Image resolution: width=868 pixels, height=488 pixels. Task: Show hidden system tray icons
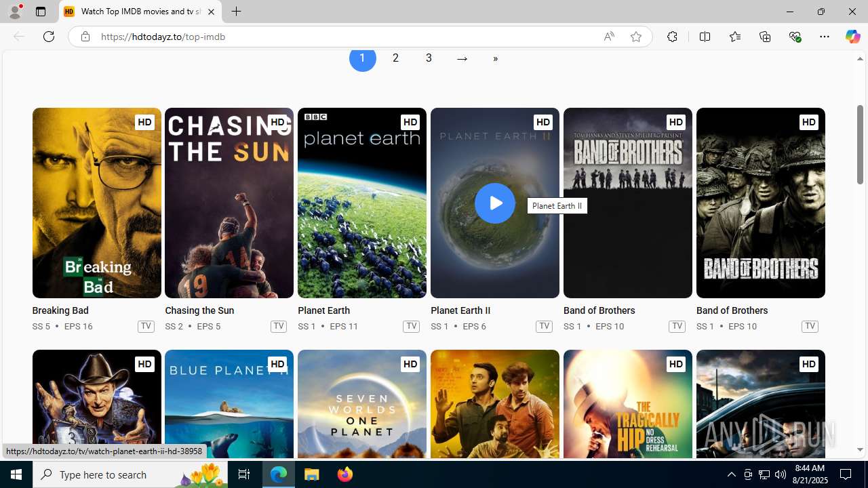[731, 474]
